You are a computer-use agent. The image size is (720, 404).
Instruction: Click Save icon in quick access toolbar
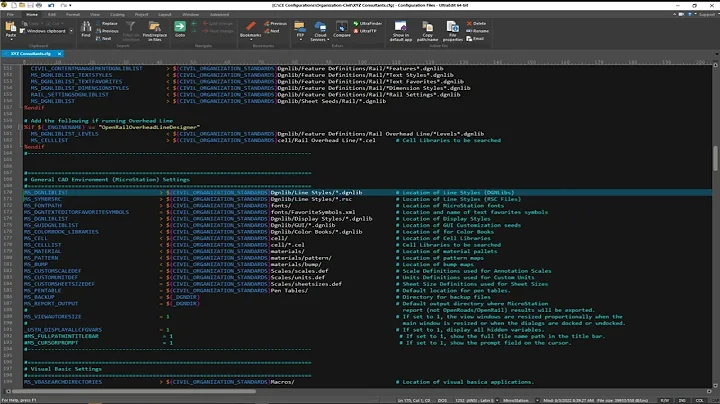point(30,5)
